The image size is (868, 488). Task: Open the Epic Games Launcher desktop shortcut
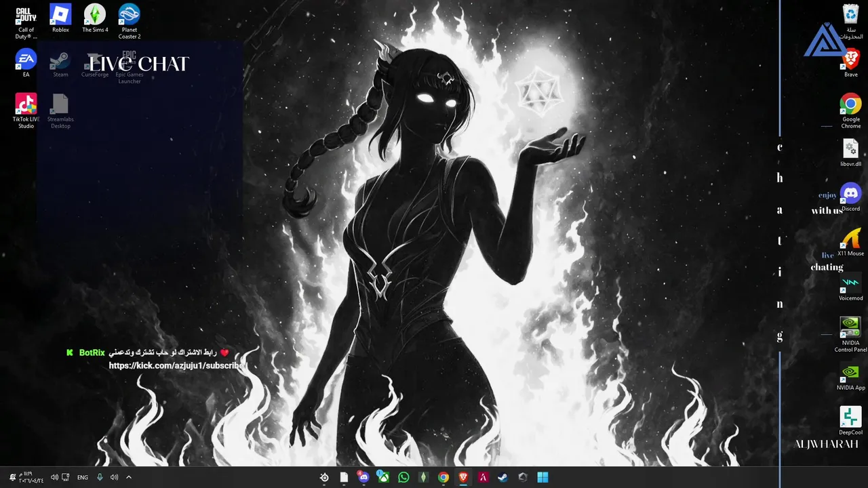pyautogui.click(x=130, y=67)
